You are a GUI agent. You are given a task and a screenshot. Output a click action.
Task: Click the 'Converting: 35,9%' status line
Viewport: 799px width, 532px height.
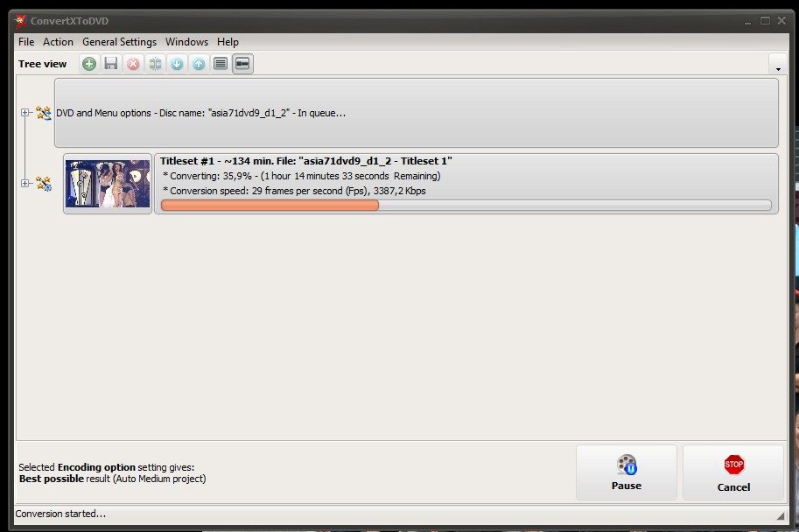302,177
